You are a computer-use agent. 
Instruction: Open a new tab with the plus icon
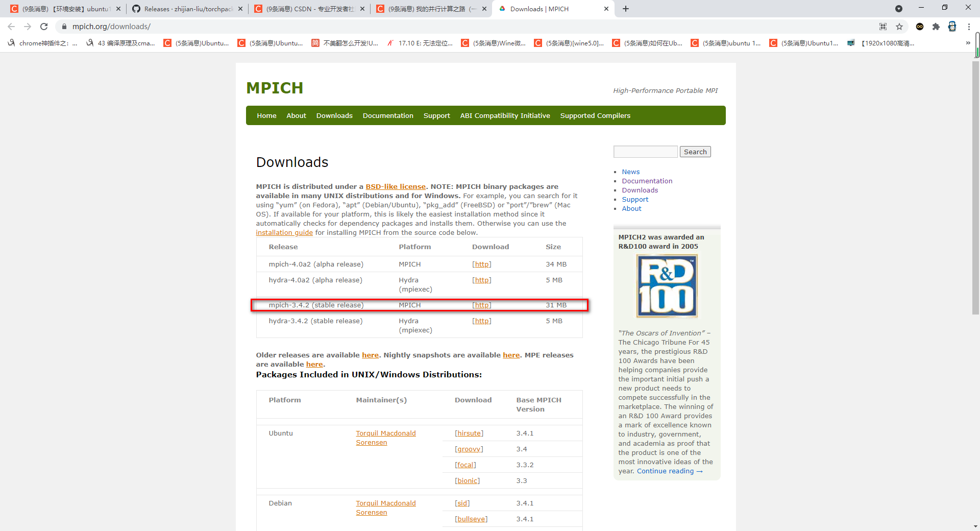pyautogui.click(x=626, y=9)
